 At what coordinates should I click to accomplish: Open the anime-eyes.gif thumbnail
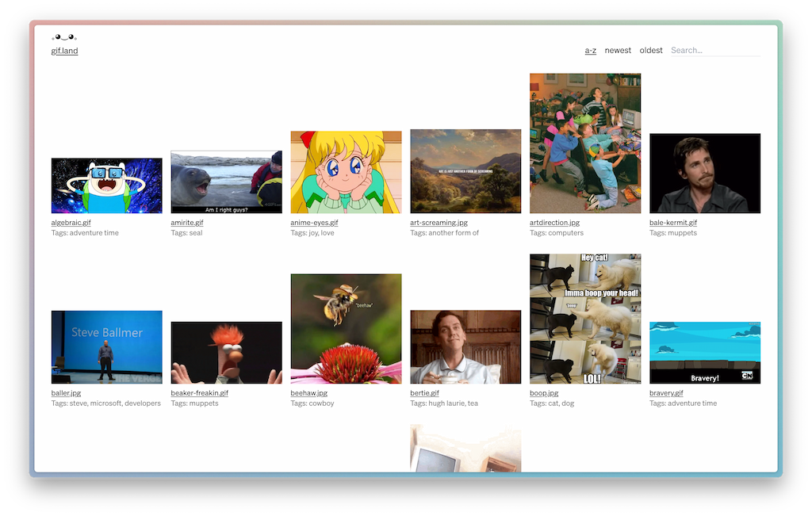pos(346,172)
